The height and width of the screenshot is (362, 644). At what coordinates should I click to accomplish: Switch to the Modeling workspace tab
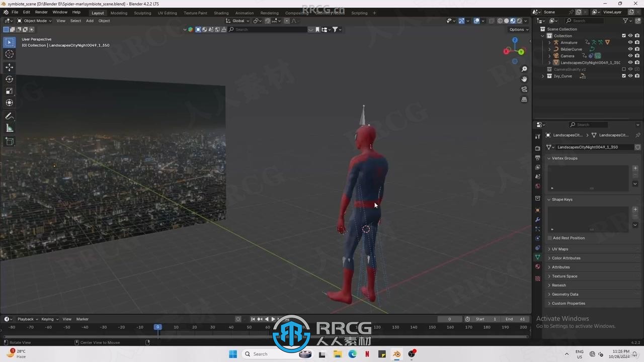coord(119,13)
